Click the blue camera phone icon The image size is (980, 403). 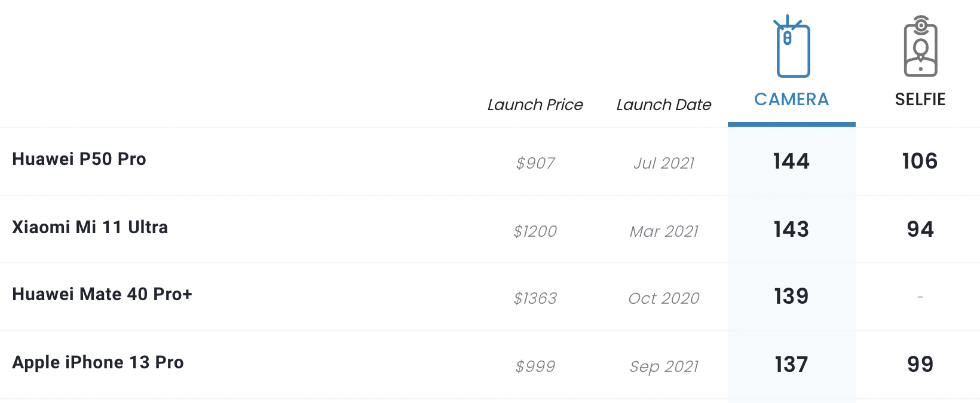click(x=792, y=47)
